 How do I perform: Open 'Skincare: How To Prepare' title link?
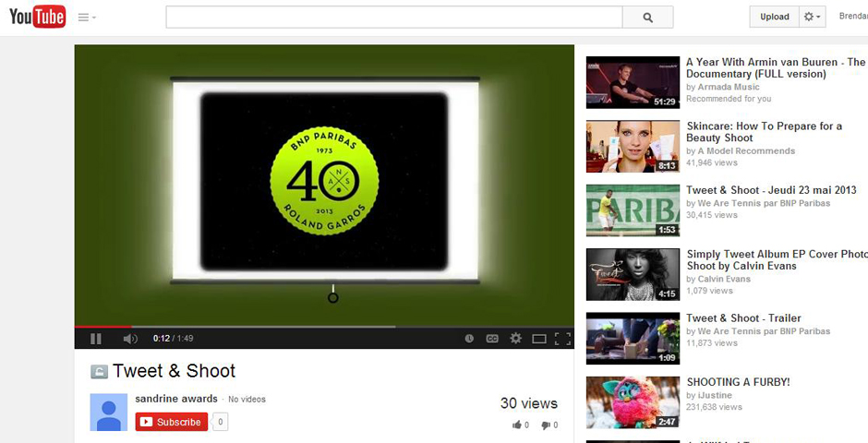[764, 132]
